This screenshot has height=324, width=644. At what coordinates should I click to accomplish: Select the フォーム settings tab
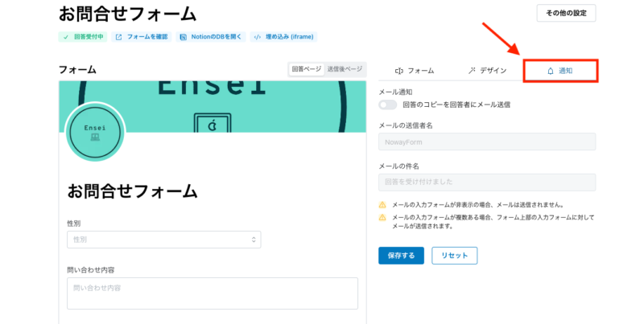(414, 71)
